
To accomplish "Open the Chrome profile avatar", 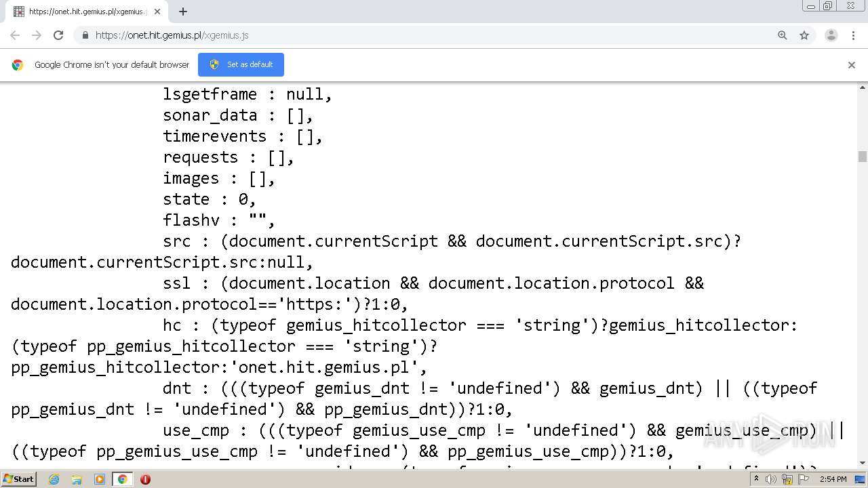I will 831,35.
